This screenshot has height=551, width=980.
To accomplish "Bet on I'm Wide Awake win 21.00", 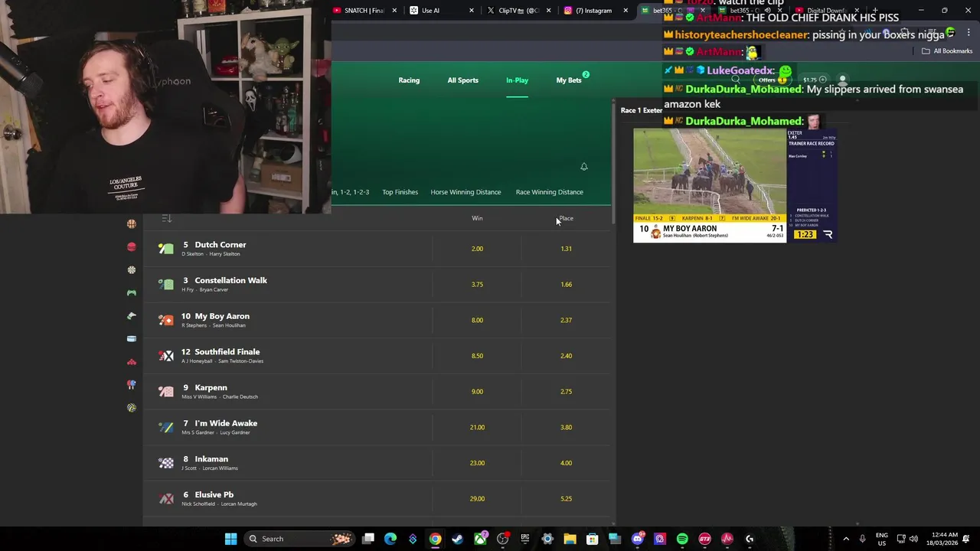I will (477, 427).
